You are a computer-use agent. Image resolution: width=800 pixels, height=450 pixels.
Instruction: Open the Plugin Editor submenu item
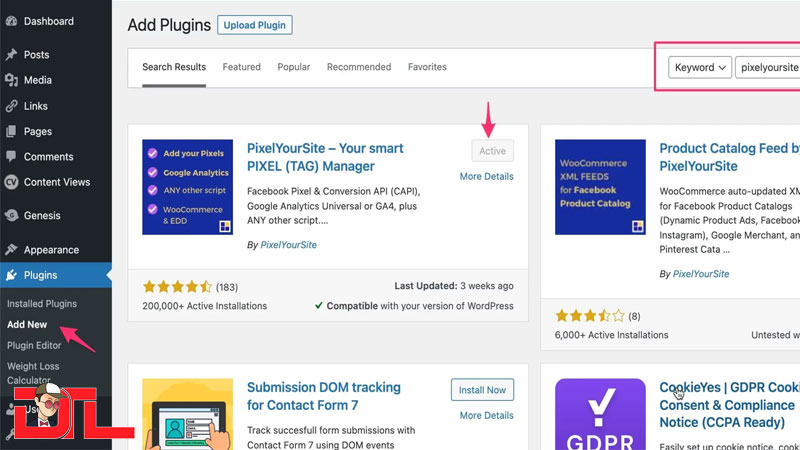tap(34, 345)
